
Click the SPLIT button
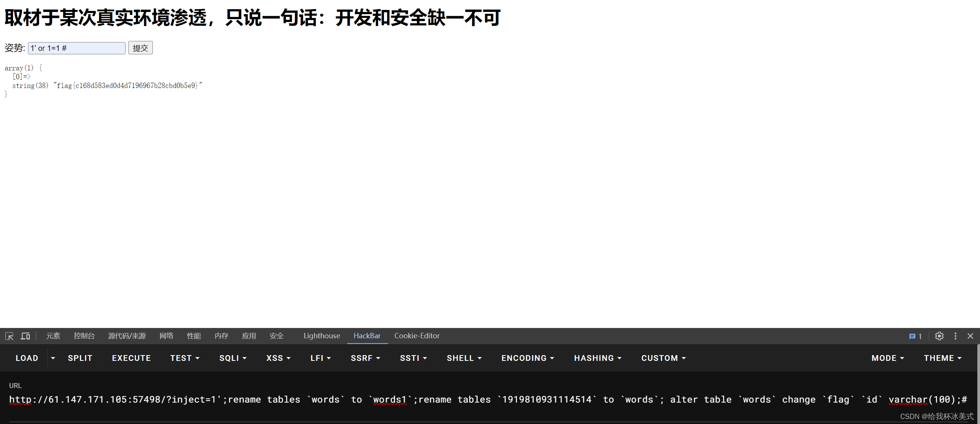80,358
